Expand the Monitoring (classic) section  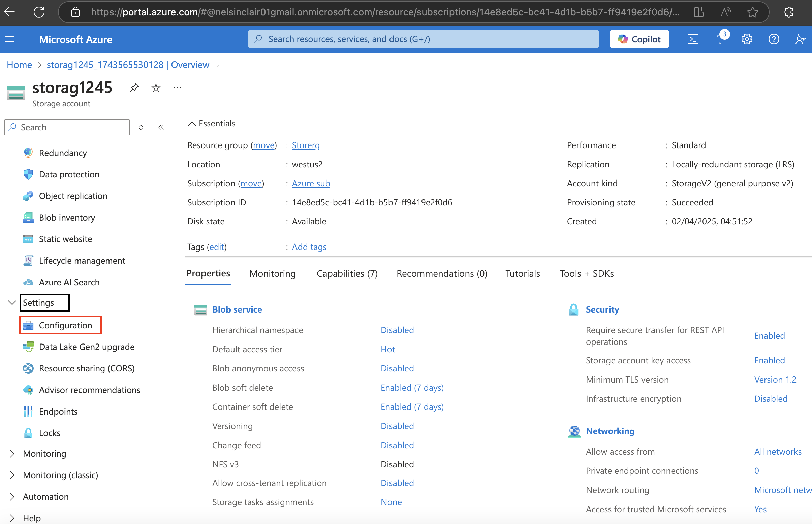[x=12, y=475]
